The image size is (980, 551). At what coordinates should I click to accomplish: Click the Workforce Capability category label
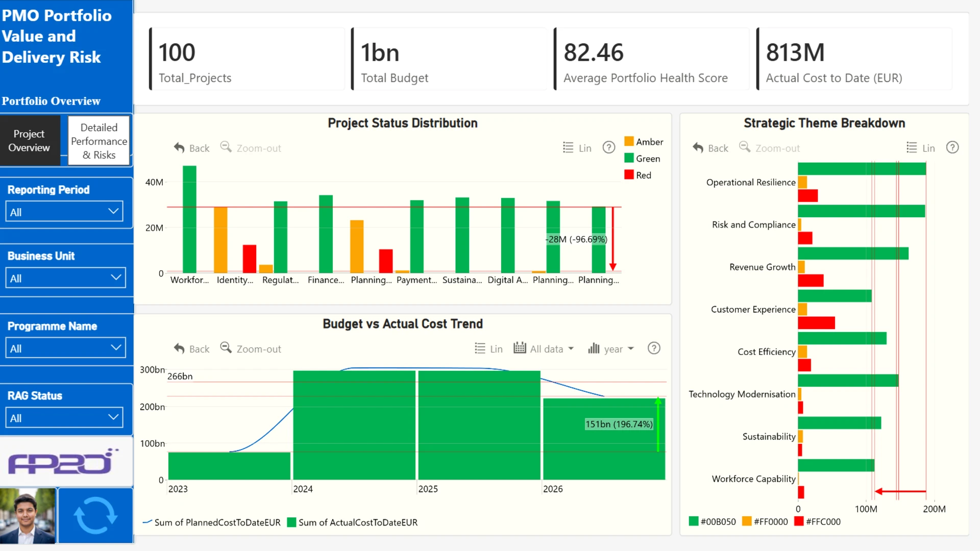(753, 479)
